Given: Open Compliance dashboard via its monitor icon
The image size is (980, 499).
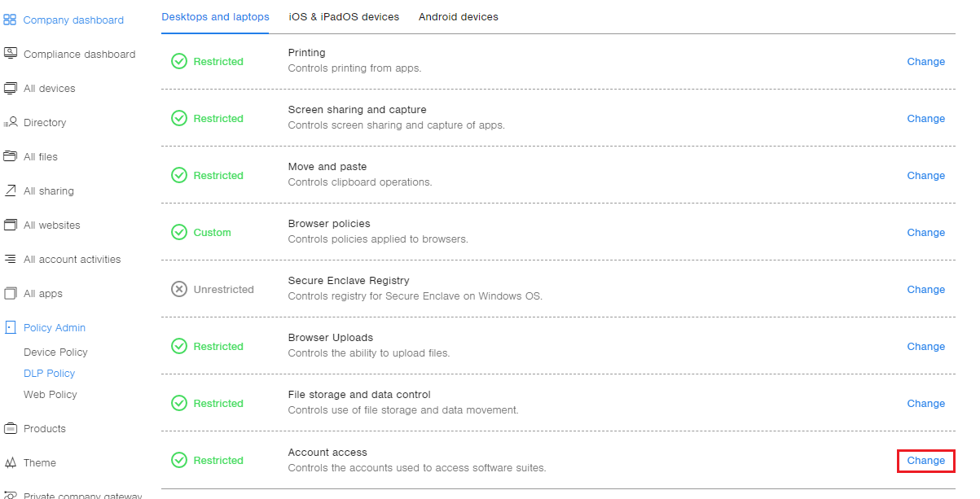Looking at the screenshot, I should 10,54.
